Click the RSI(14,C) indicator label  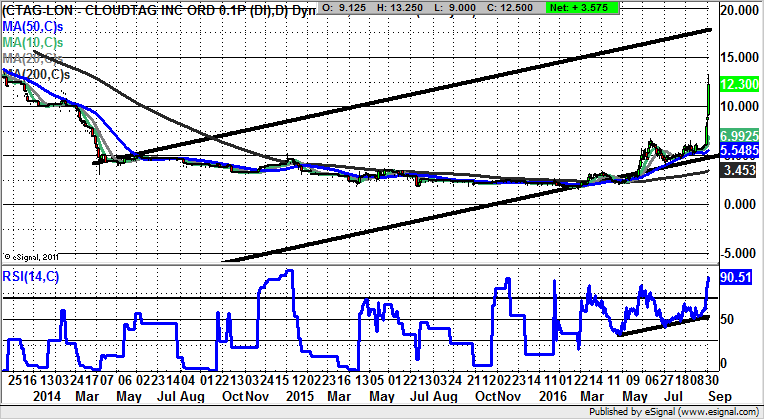click(32, 276)
